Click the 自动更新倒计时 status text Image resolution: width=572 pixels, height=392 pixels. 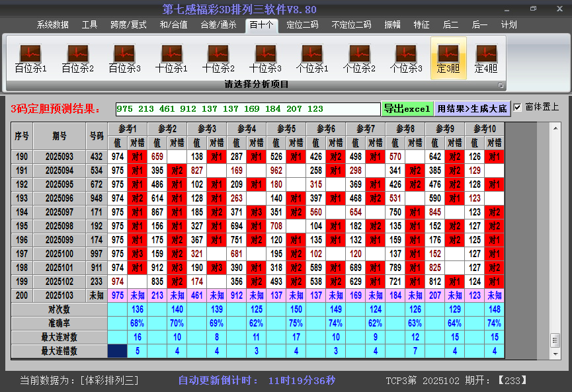point(257,381)
